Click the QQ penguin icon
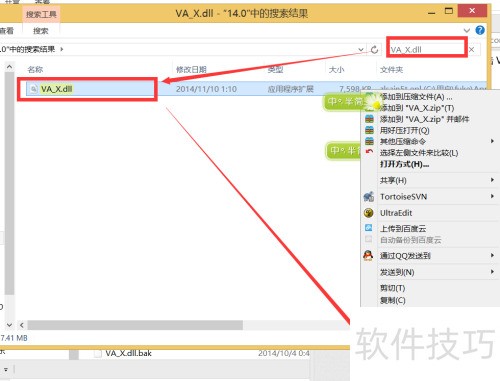This screenshot has width=500, height=381. 368,256
